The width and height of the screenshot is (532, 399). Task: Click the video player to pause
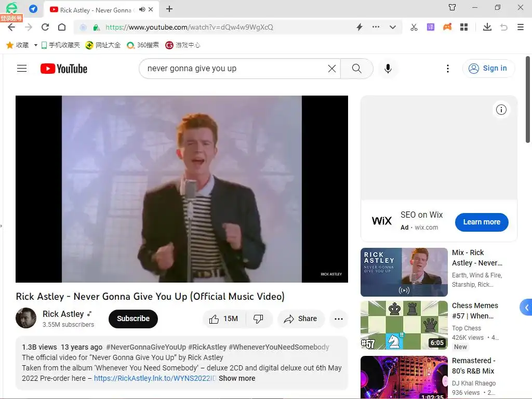pyautogui.click(x=182, y=189)
